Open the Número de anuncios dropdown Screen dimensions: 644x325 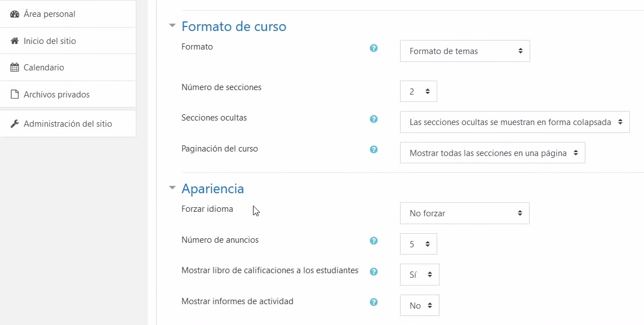[x=419, y=244]
